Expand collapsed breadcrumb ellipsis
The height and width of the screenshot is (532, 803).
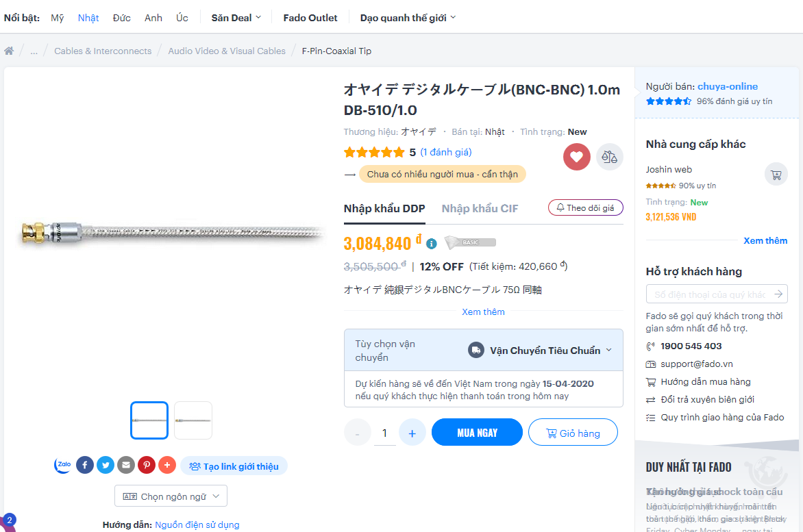click(34, 51)
